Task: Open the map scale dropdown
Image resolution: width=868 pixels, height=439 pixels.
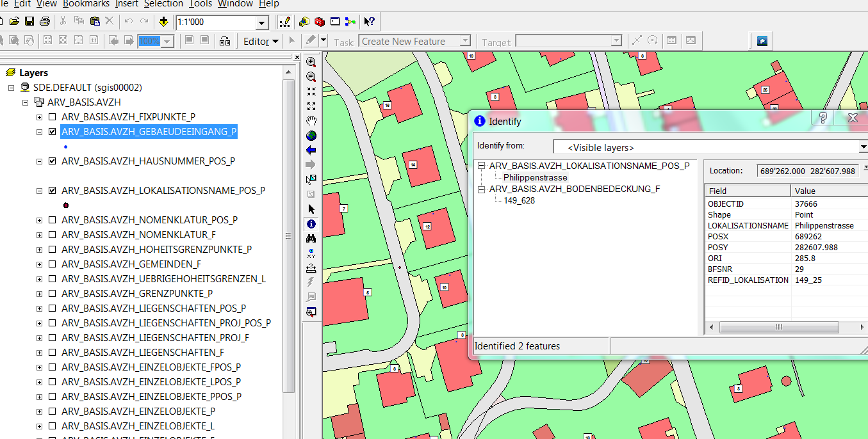Action: tap(261, 23)
